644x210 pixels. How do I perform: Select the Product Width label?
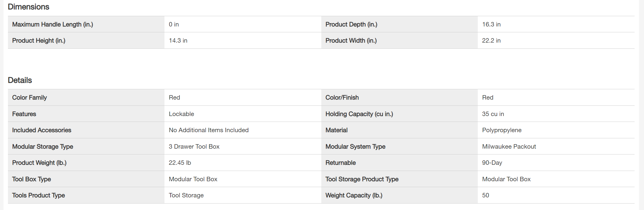pyautogui.click(x=351, y=41)
